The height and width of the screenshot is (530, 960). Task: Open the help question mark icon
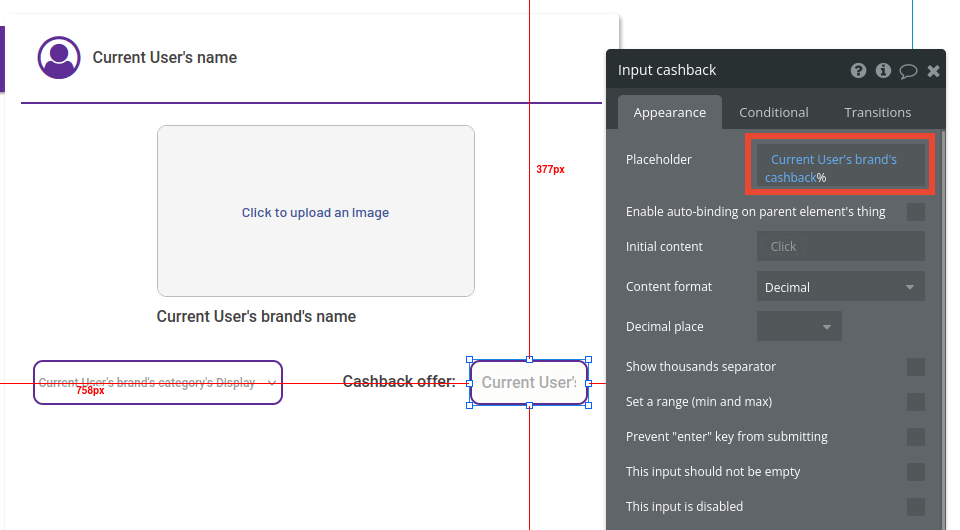pos(858,70)
